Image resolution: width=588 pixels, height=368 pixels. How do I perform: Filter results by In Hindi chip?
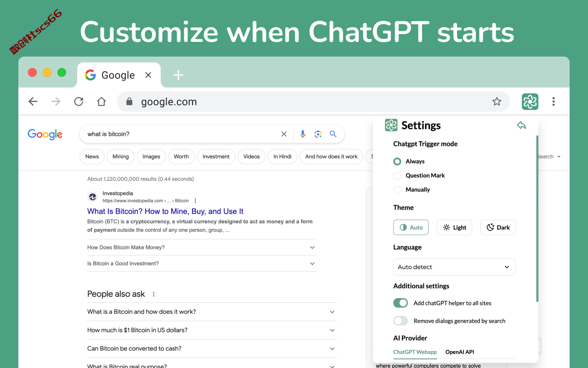[283, 156]
